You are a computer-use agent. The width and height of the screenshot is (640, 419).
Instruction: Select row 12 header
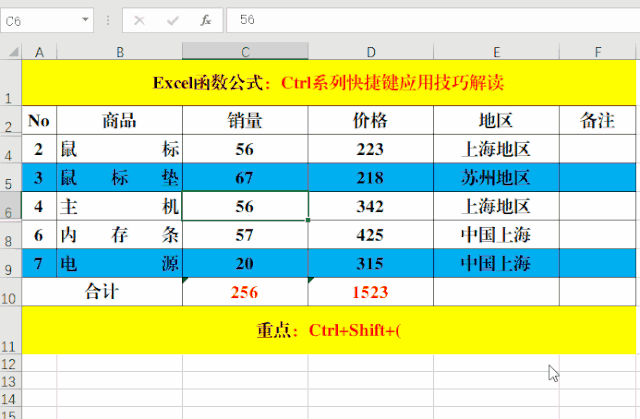click(x=11, y=363)
